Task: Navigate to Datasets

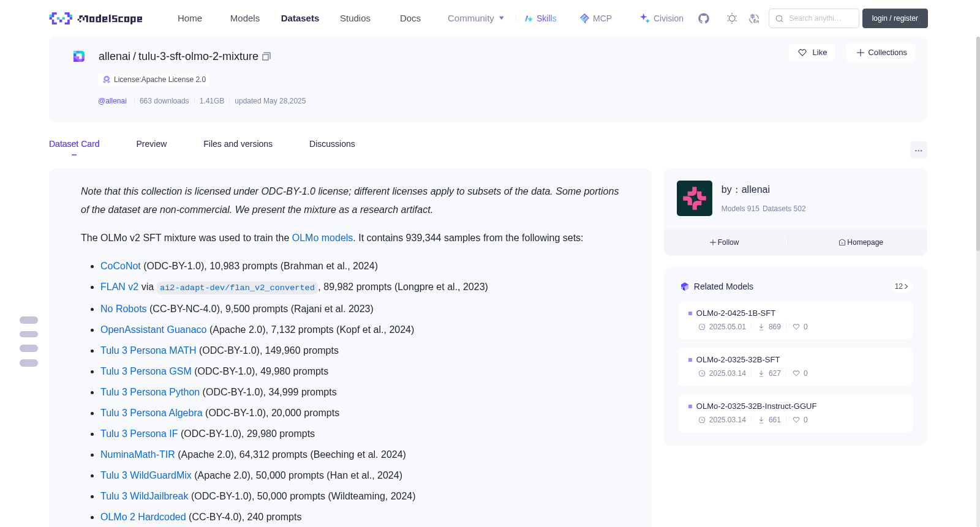Action: coord(300,18)
